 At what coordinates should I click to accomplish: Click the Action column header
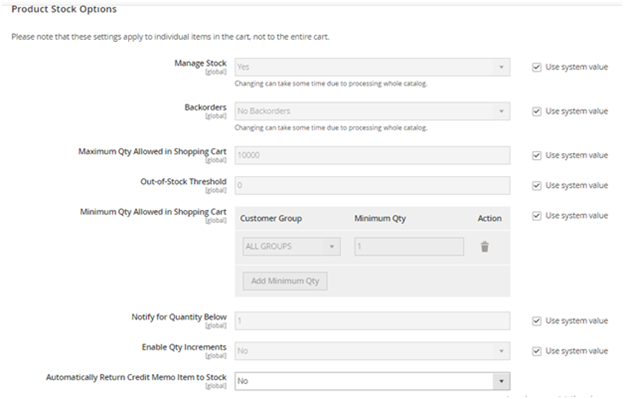(x=489, y=219)
